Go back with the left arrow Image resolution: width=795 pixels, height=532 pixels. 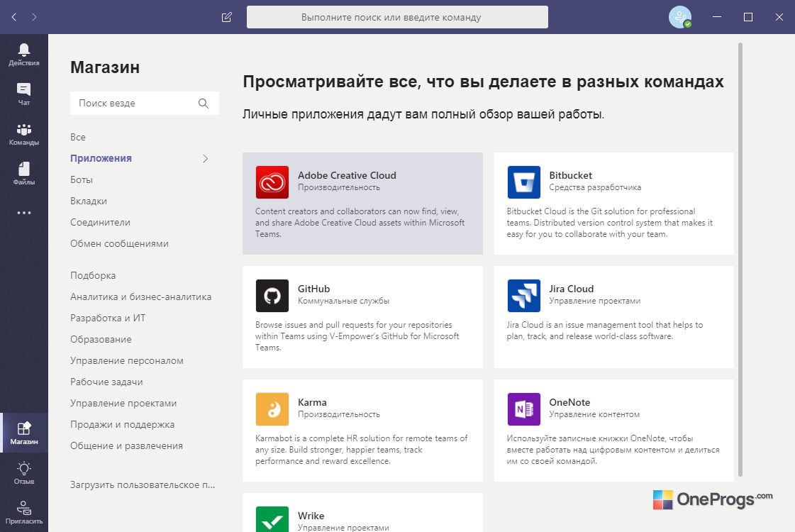14,17
